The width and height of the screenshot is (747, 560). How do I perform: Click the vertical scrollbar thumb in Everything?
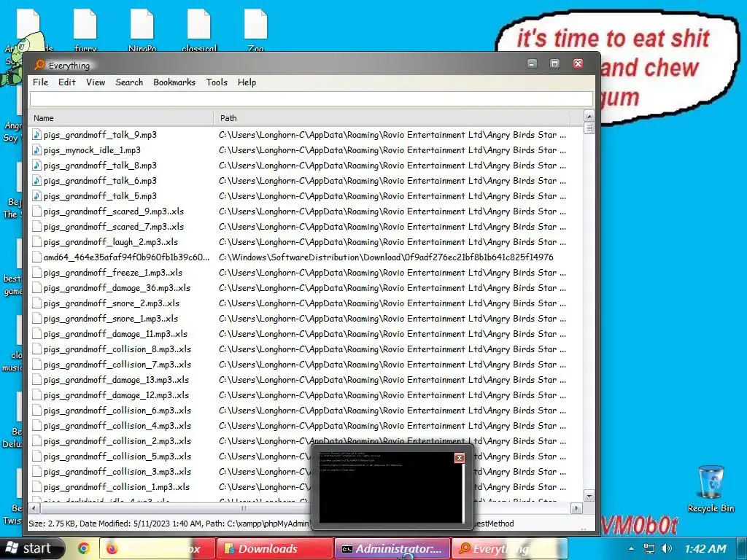pyautogui.click(x=589, y=128)
